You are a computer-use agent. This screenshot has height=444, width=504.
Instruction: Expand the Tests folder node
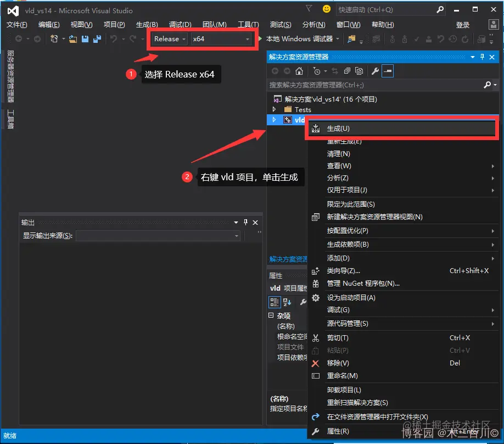point(274,109)
